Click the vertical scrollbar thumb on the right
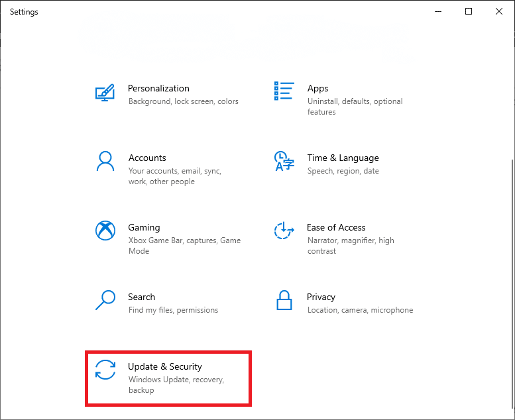The width and height of the screenshot is (515, 420). click(510, 285)
